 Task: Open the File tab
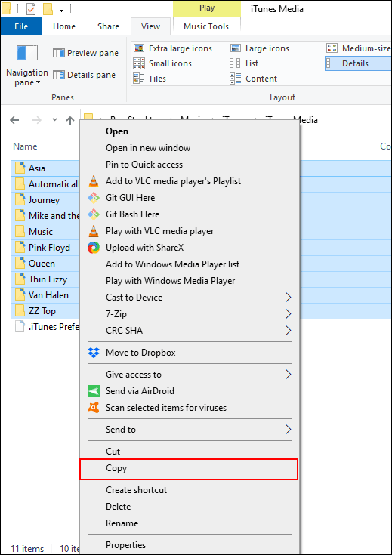21,26
